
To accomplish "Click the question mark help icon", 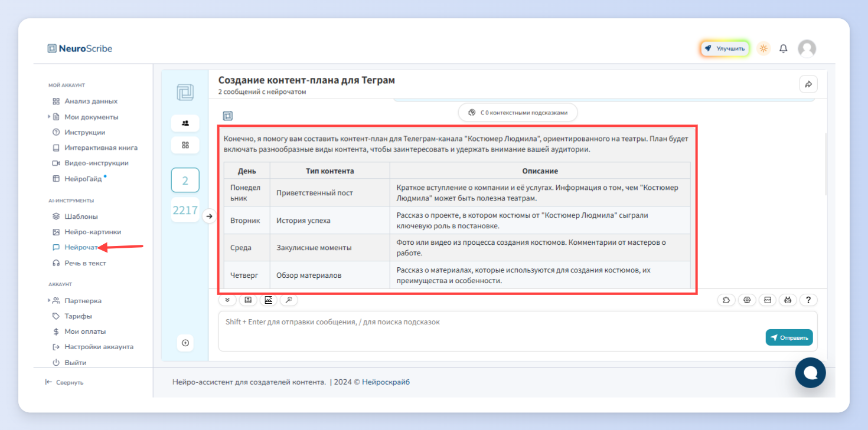I will tap(808, 300).
